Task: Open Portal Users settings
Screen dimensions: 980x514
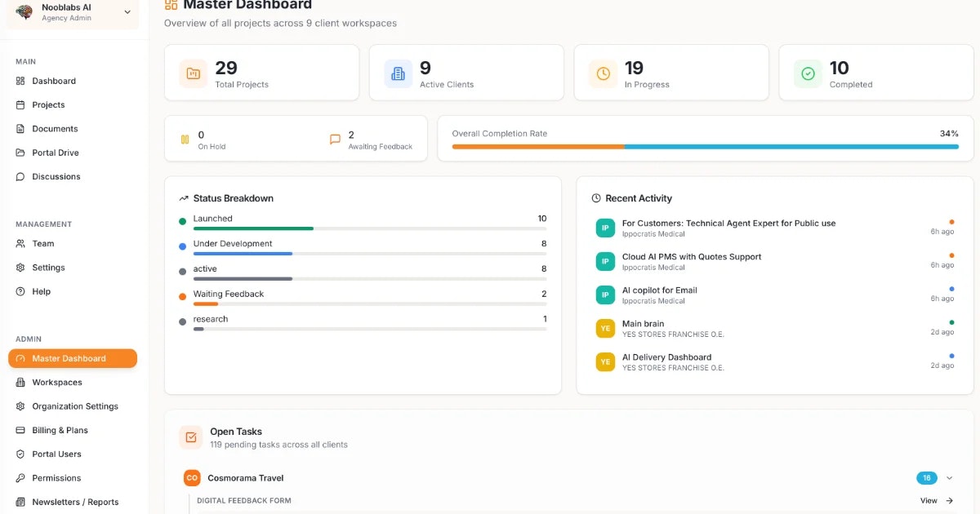Action: (x=56, y=454)
